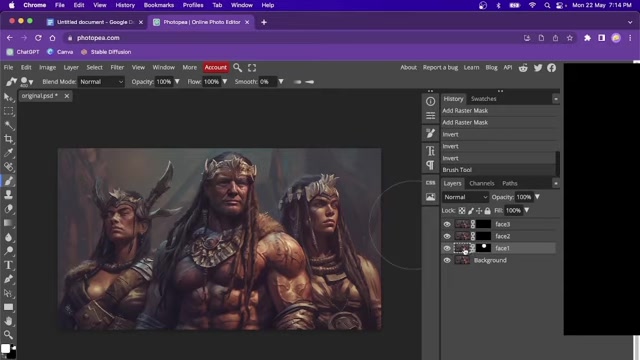Image resolution: width=640 pixels, height=360 pixels.
Task: Select the face1 layer mask thumbnail
Action: (x=483, y=248)
